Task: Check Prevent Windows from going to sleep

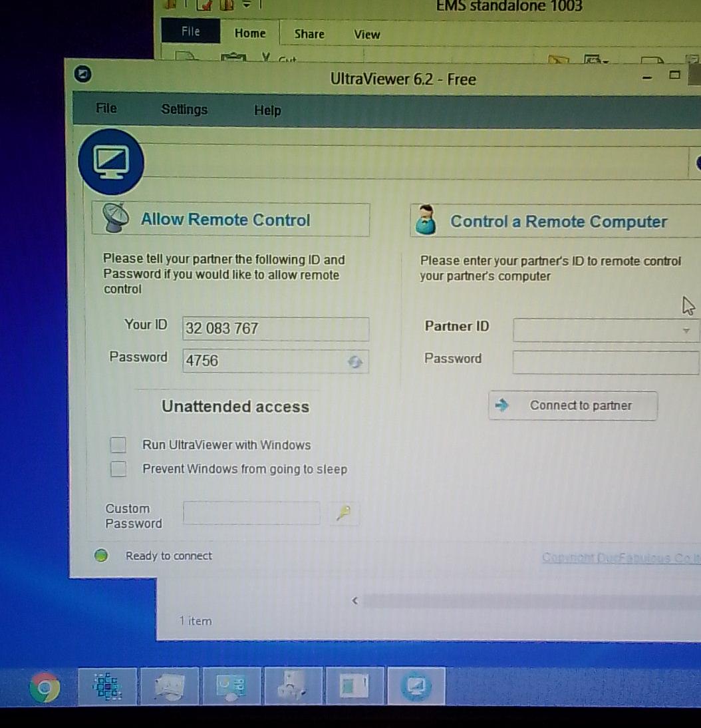Action: 118,469
